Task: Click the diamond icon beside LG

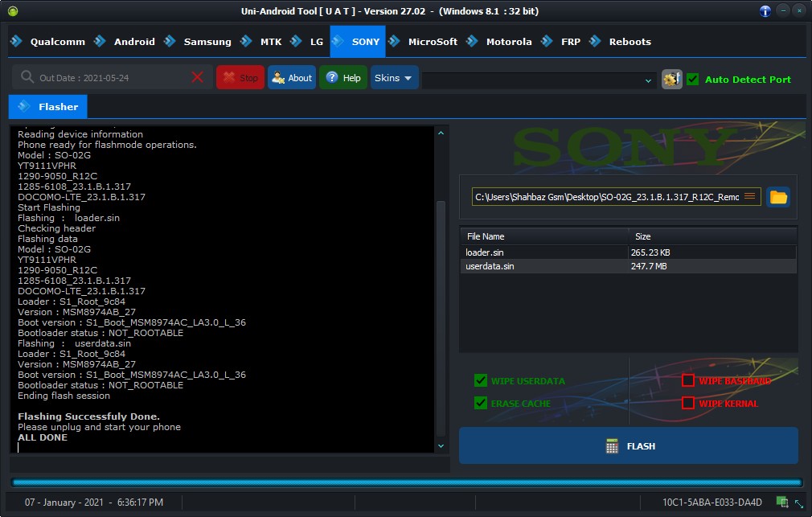Action: click(296, 41)
